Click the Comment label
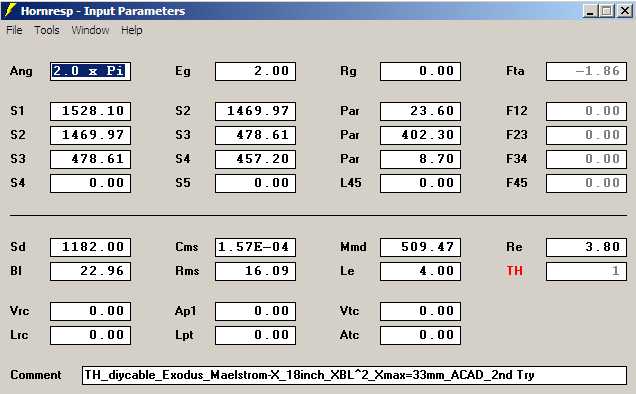 pyautogui.click(x=36, y=375)
